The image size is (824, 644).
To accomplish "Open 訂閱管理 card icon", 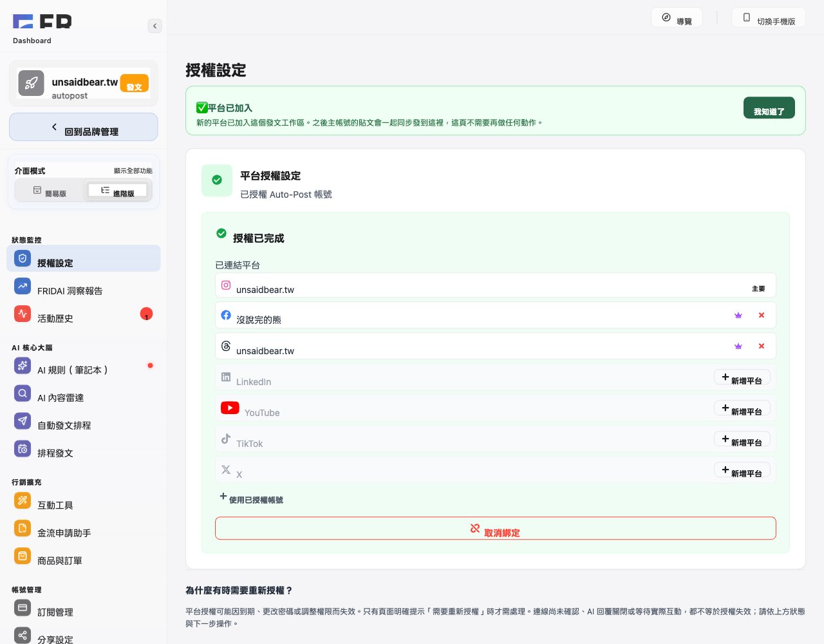I will click(23, 607).
